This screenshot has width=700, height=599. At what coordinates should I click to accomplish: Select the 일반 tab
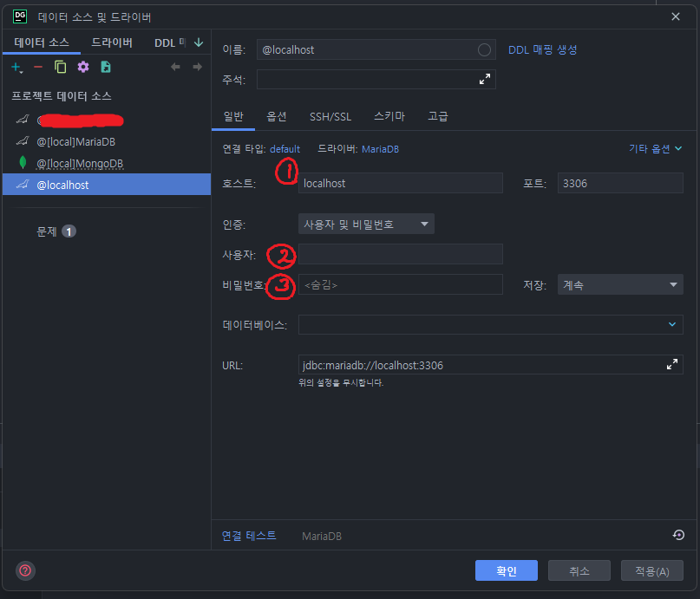point(233,116)
